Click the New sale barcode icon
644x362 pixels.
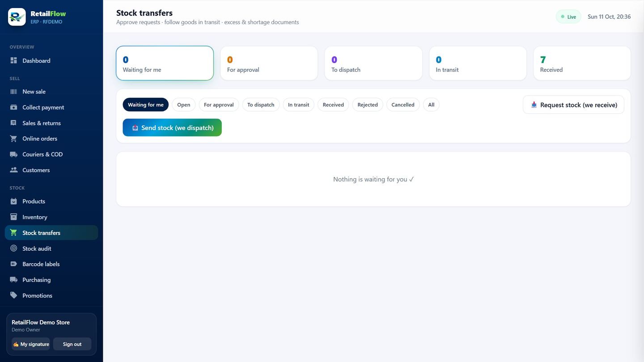click(x=13, y=92)
